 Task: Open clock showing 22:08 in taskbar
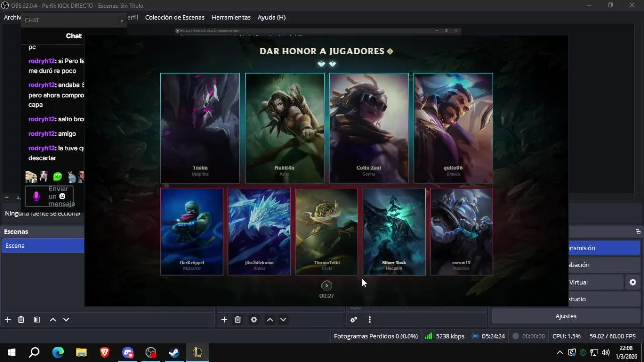tap(626, 352)
